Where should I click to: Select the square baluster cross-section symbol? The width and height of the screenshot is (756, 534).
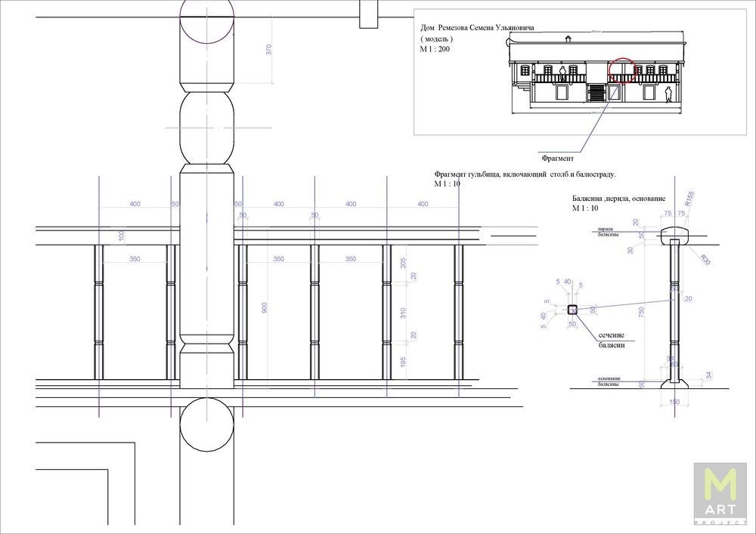pos(572,308)
